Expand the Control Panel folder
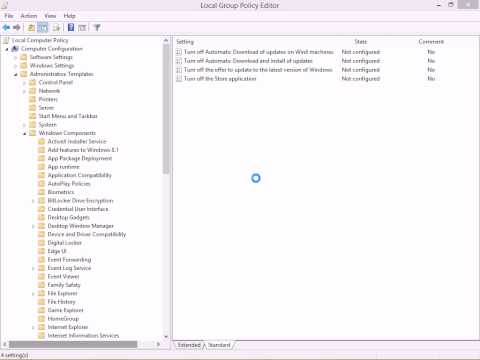The height and width of the screenshot is (360, 480). coord(24,83)
